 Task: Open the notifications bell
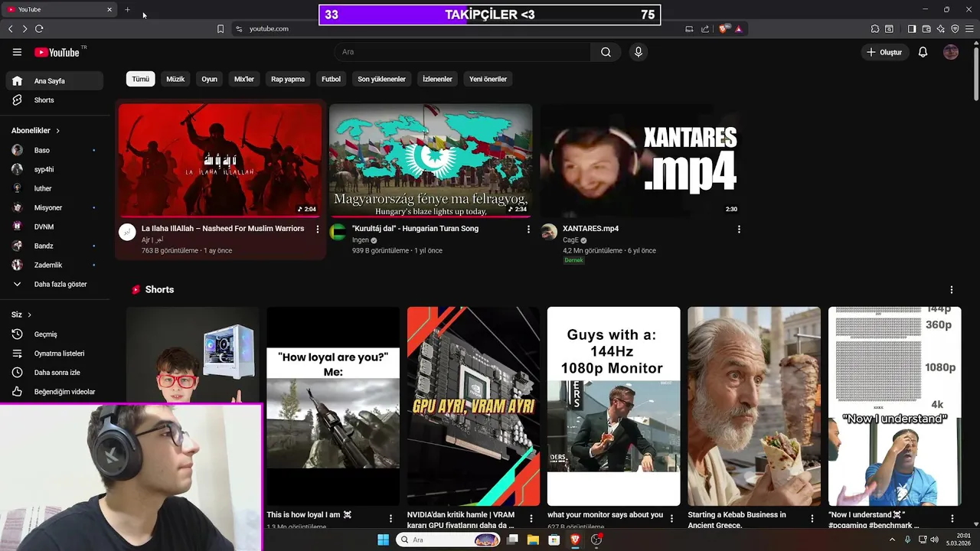[923, 52]
